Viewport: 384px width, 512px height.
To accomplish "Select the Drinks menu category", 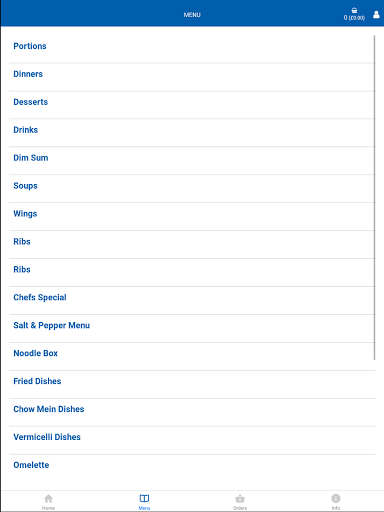I will (192, 130).
